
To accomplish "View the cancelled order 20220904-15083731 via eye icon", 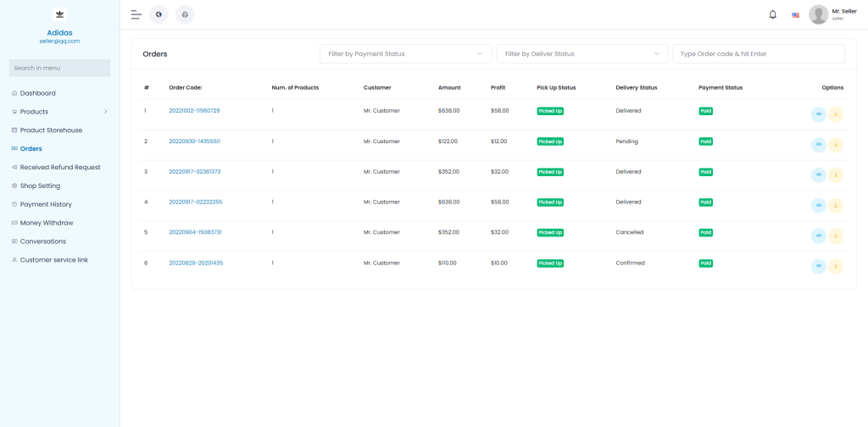I will [818, 236].
